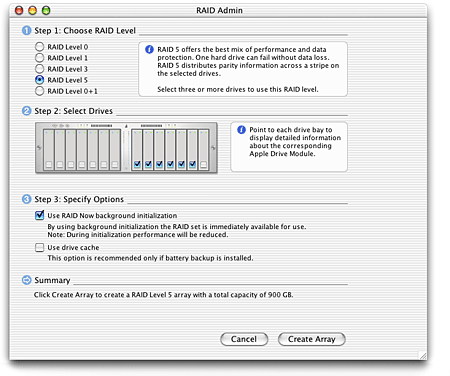This screenshot has width=450, height=376.
Task: Click the Step 3 numbered circle icon
Action: (x=27, y=199)
